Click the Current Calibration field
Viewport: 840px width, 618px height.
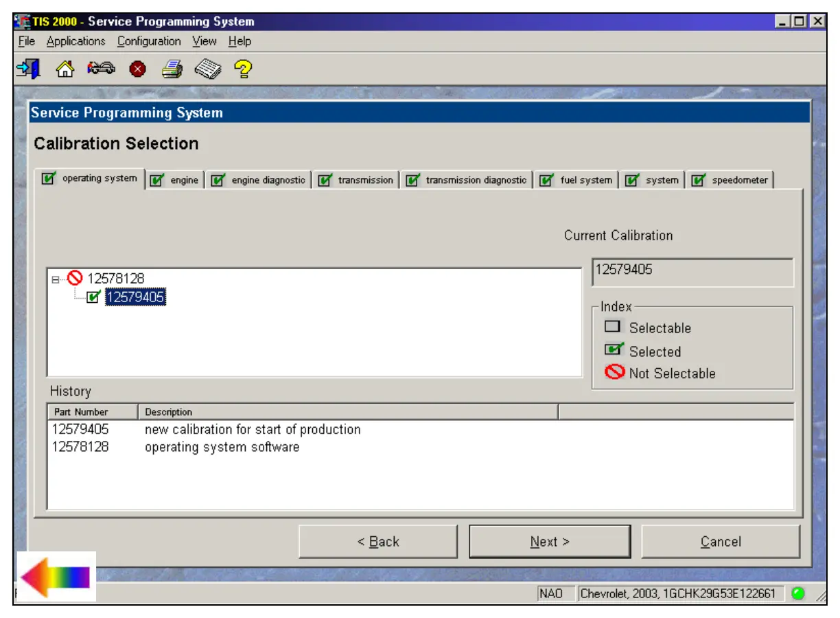point(692,272)
